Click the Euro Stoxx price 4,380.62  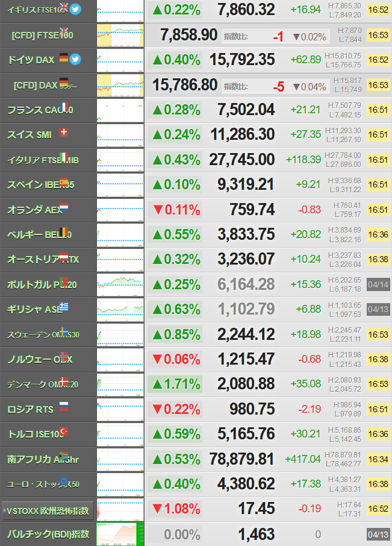(246, 484)
